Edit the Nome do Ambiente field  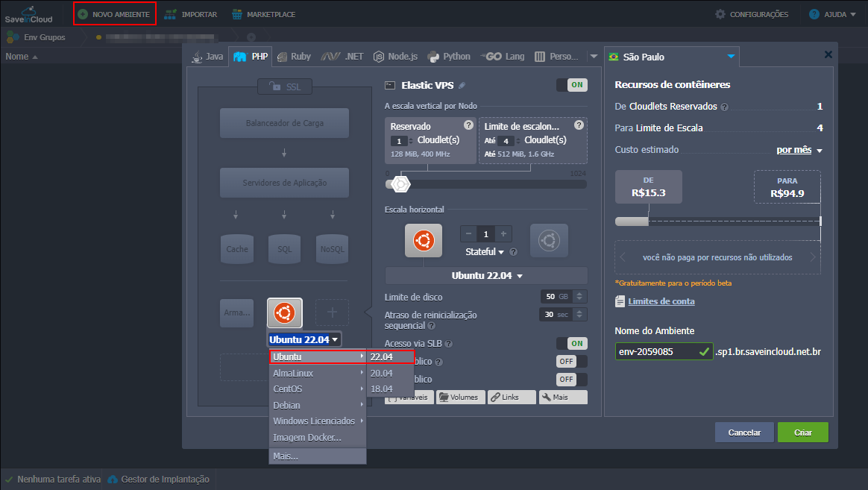(x=664, y=351)
